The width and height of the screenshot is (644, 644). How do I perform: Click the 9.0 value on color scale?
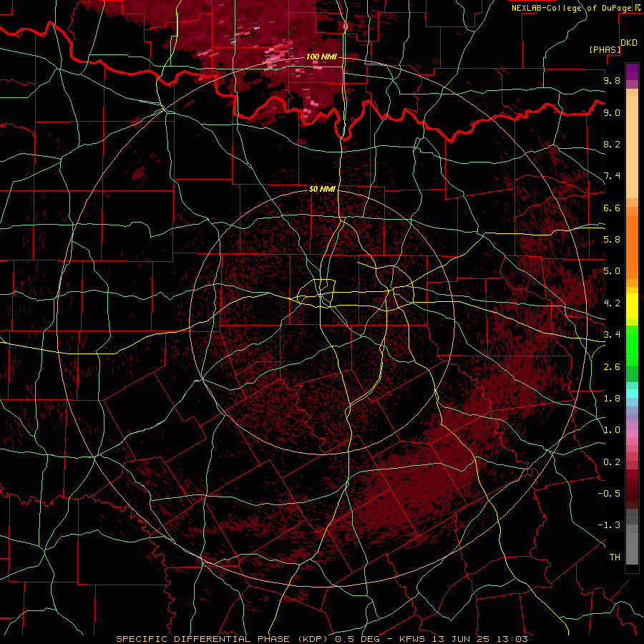coord(612,112)
